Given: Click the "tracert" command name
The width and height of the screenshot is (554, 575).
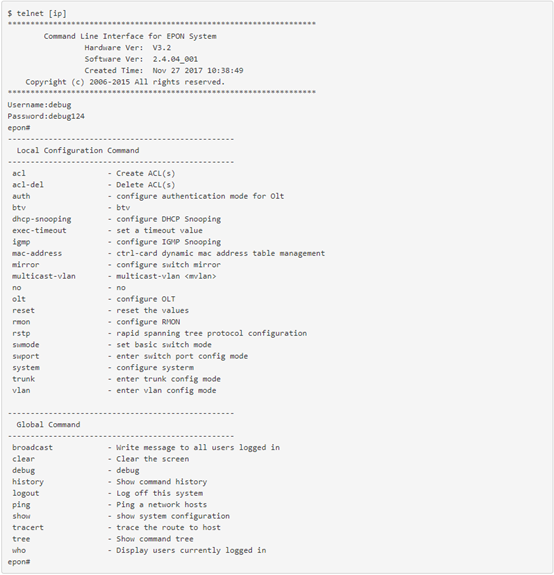Looking at the screenshot, I should click(x=28, y=527).
